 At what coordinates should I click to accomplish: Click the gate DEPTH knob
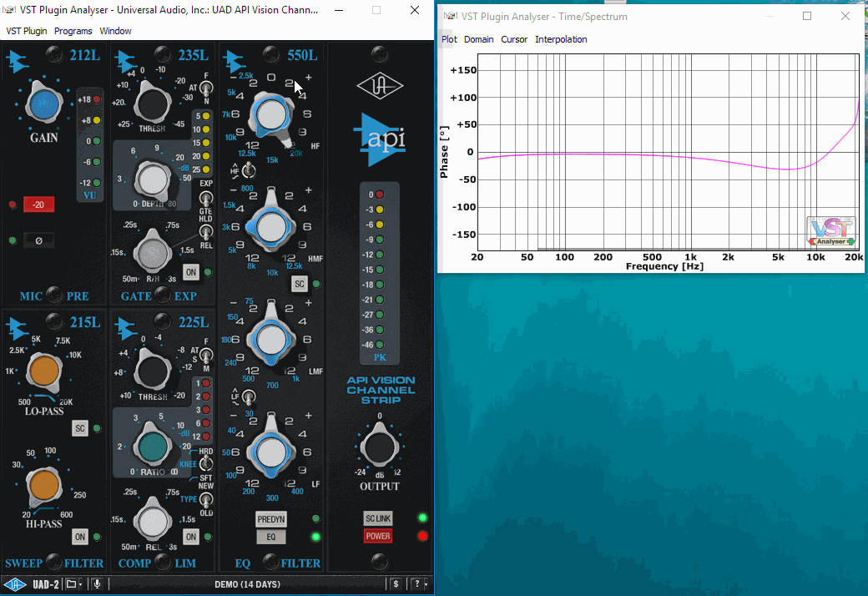[153, 179]
